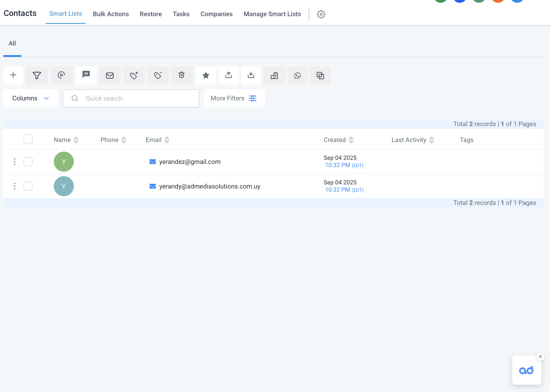Click the merge duplicate contacts icon
The image size is (550, 392).
(320, 76)
